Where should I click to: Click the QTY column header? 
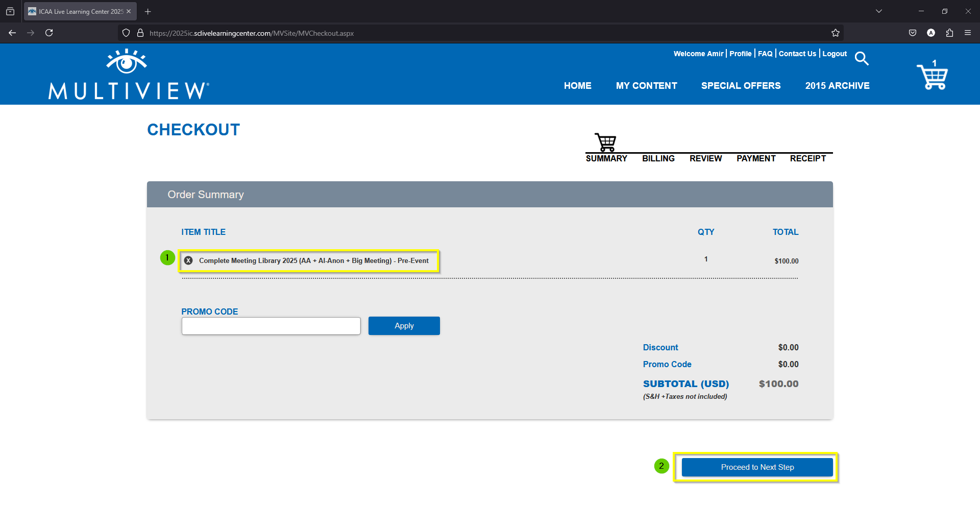pyautogui.click(x=706, y=232)
